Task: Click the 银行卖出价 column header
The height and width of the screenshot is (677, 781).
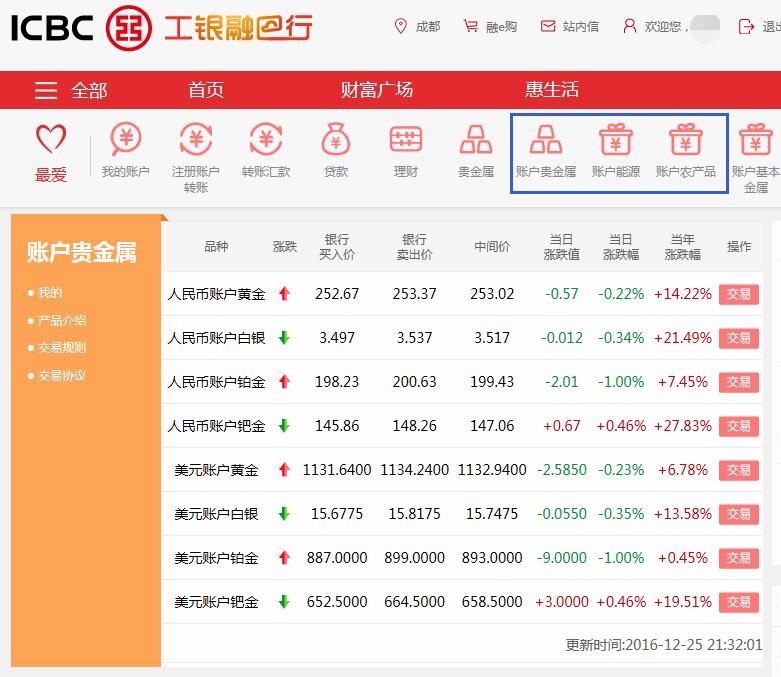Action: [x=414, y=247]
